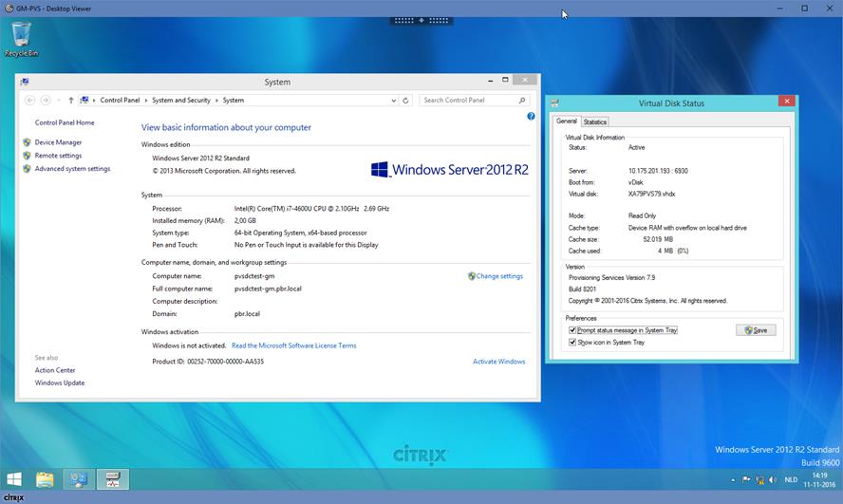Click the domain value pbr.local
843x504 pixels.
[247, 314]
